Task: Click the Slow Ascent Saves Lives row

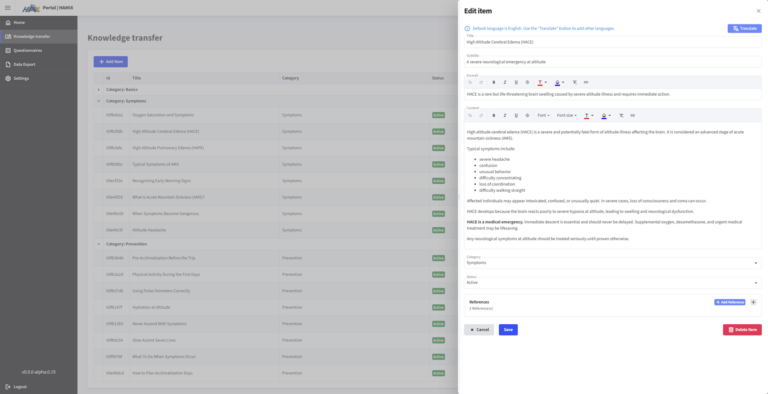Action: click(x=276, y=340)
